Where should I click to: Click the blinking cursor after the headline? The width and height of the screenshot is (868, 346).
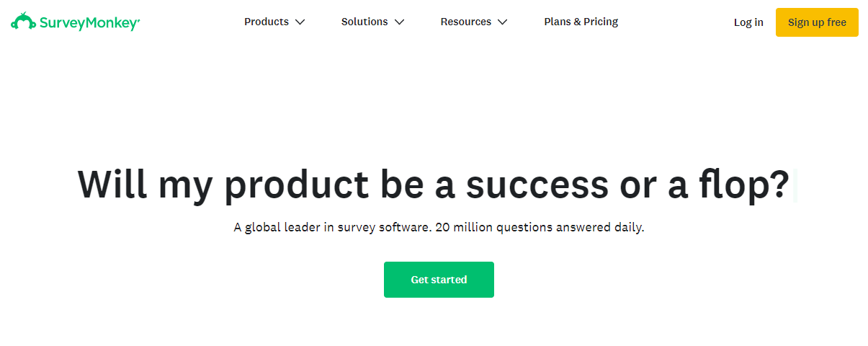794,185
